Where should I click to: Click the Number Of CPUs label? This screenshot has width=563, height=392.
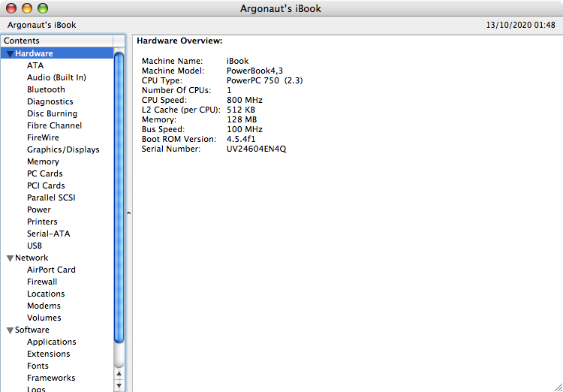point(176,90)
